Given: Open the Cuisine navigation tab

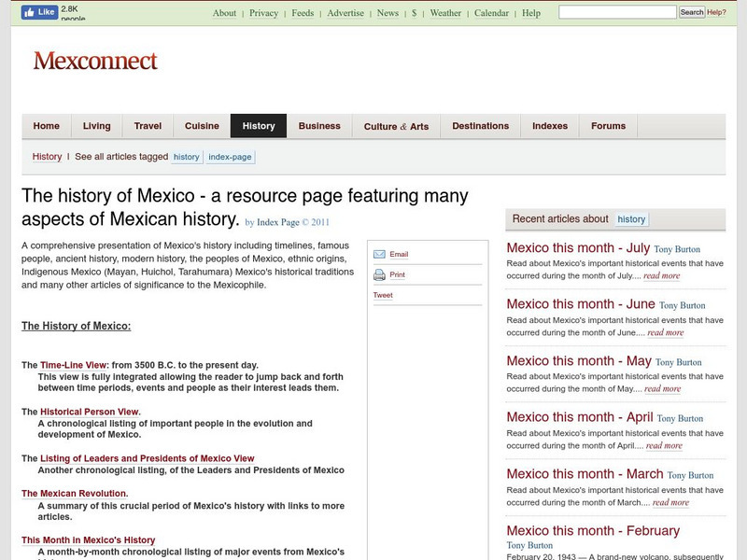Looking at the screenshot, I should coord(202,126).
